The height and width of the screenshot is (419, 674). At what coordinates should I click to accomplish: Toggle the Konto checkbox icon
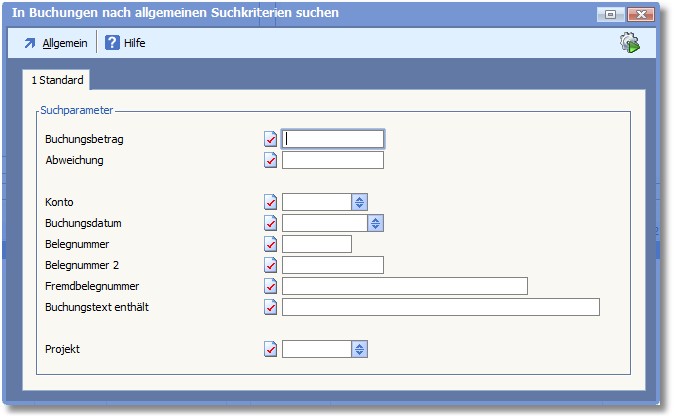pyautogui.click(x=270, y=202)
